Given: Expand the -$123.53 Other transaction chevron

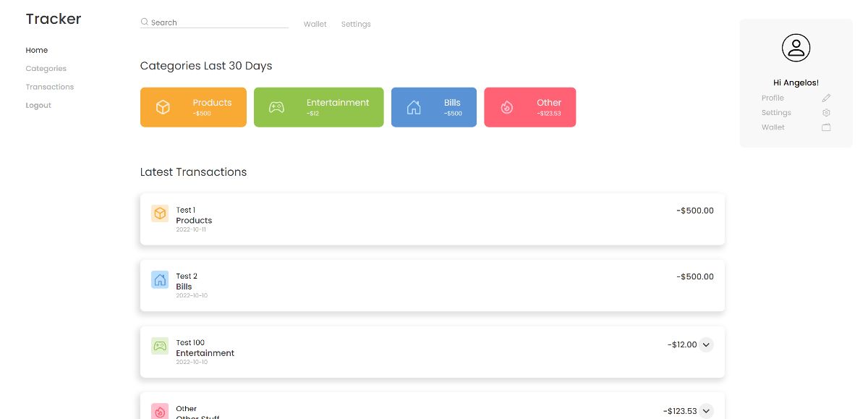Looking at the screenshot, I should tap(706, 410).
